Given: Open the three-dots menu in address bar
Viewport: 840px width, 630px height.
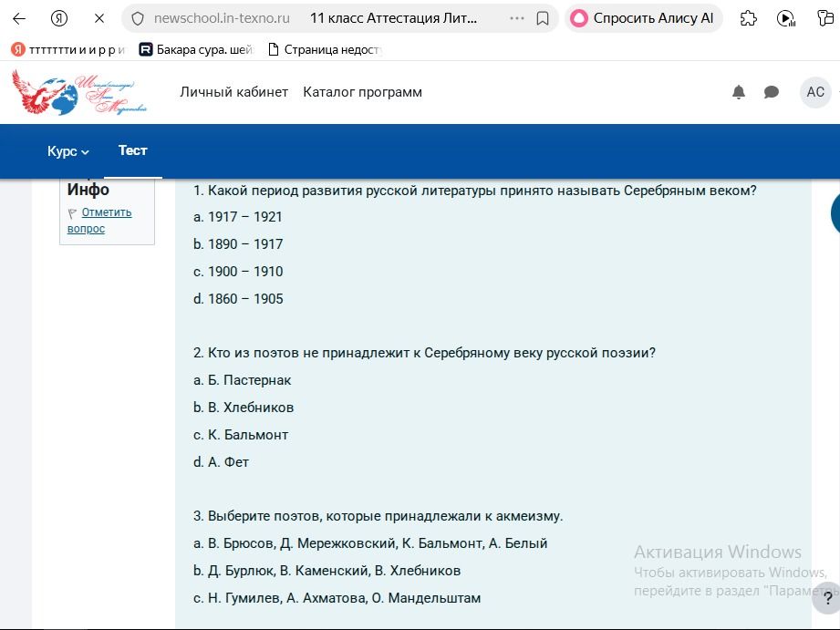Looking at the screenshot, I should tap(517, 19).
